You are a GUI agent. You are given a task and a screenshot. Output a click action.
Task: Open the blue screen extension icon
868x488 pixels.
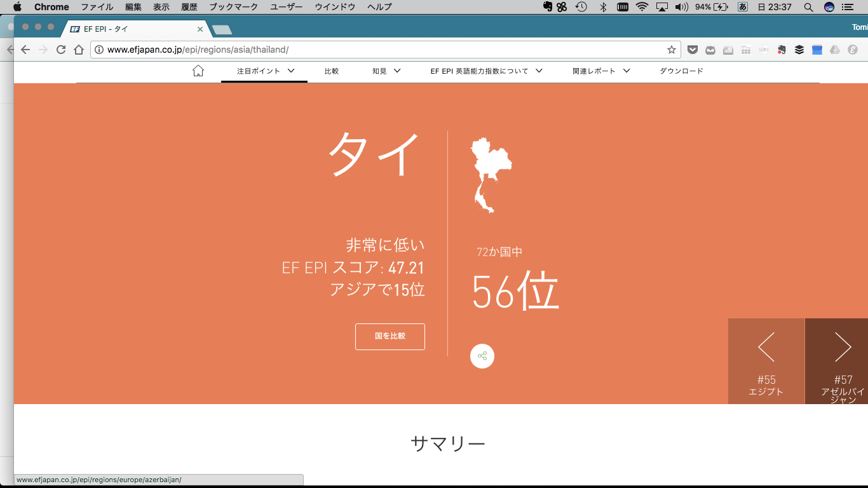[x=817, y=50]
